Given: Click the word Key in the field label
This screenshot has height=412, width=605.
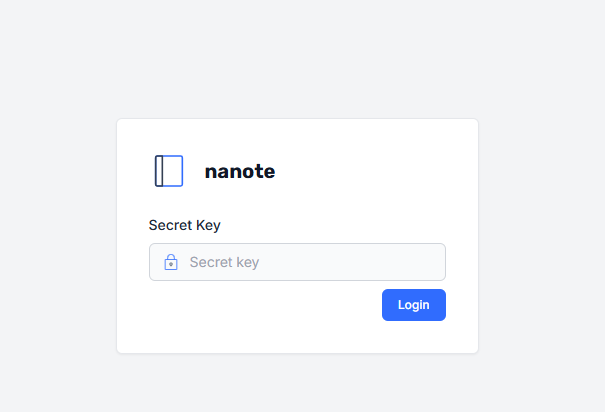Looking at the screenshot, I should pos(208,225).
